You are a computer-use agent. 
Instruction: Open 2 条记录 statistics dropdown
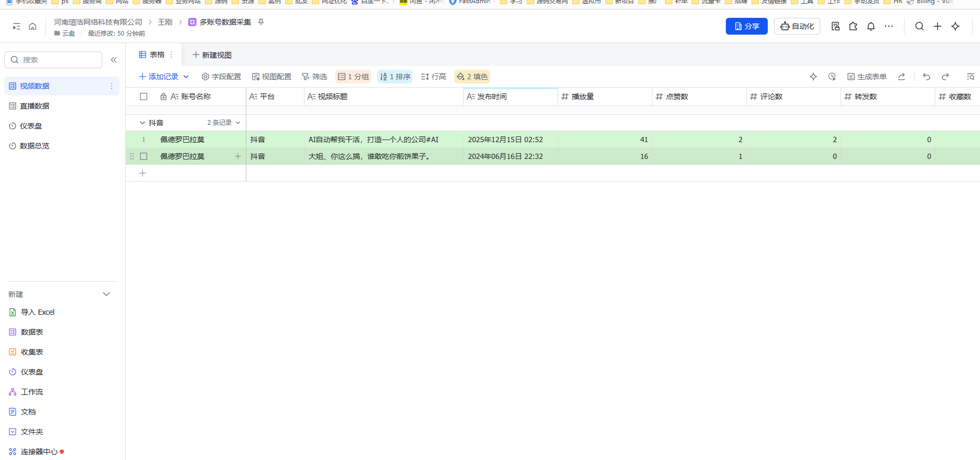(x=224, y=123)
